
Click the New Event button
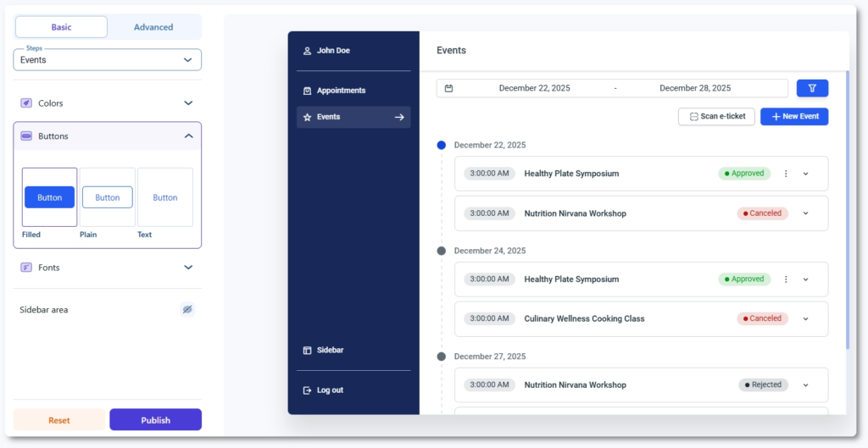click(x=794, y=116)
